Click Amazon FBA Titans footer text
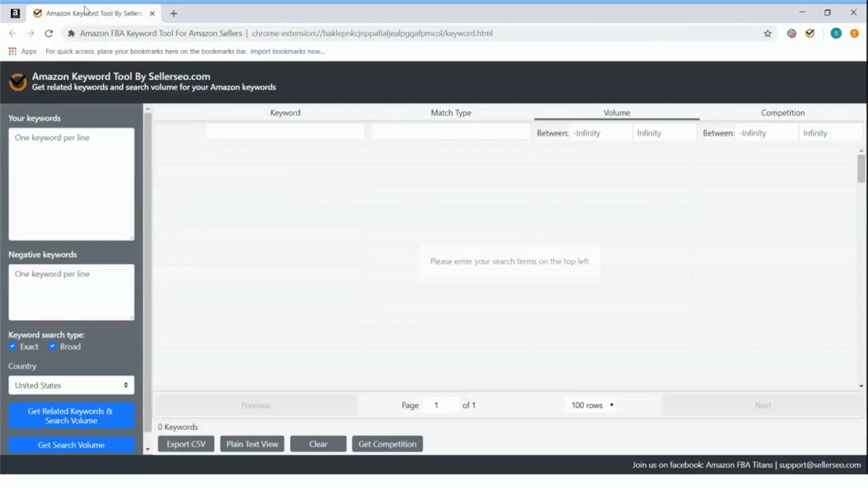This screenshot has width=868, height=488. 739,465
